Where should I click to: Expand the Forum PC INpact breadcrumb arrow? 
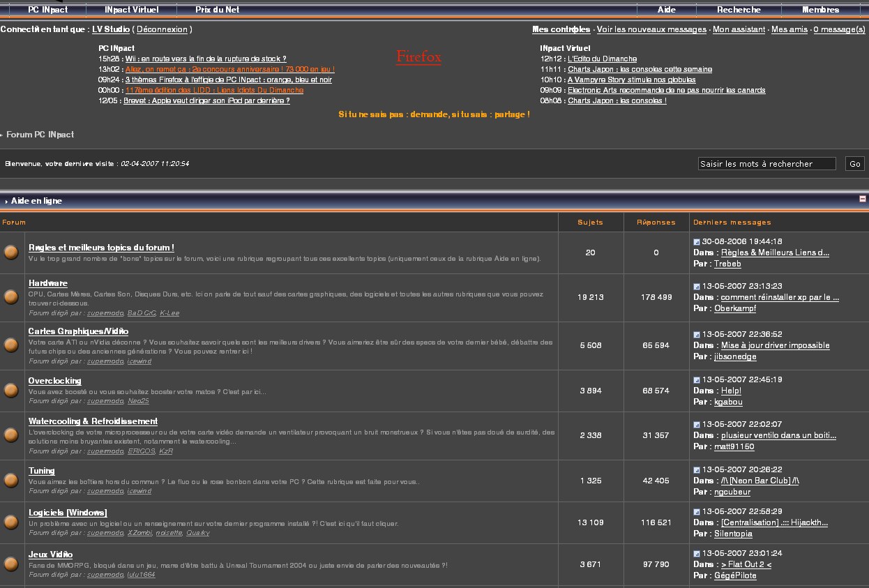point(2,135)
